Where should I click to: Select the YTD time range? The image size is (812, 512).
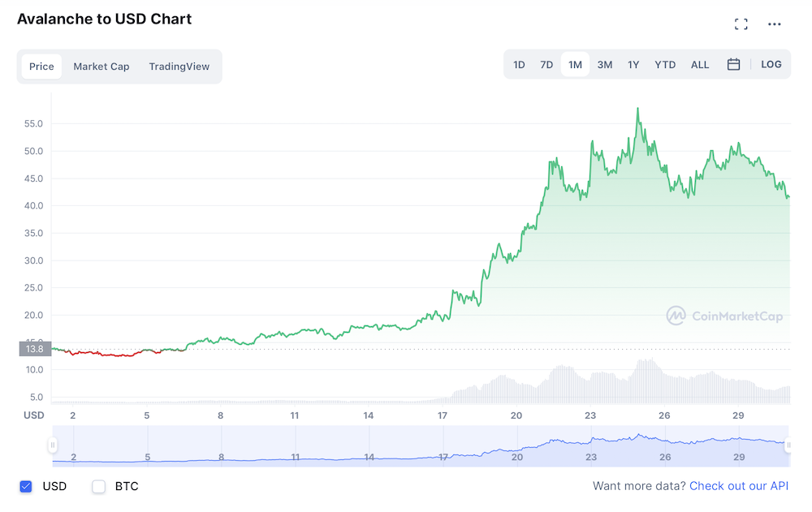tap(665, 65)
